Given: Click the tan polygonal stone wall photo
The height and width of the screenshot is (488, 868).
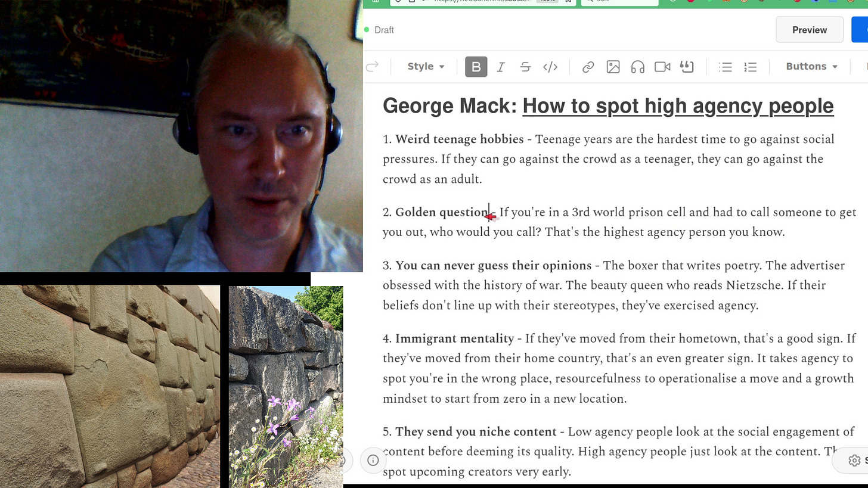Looking at the screenshot, I should pyautogui.click(x=110, y=386).
